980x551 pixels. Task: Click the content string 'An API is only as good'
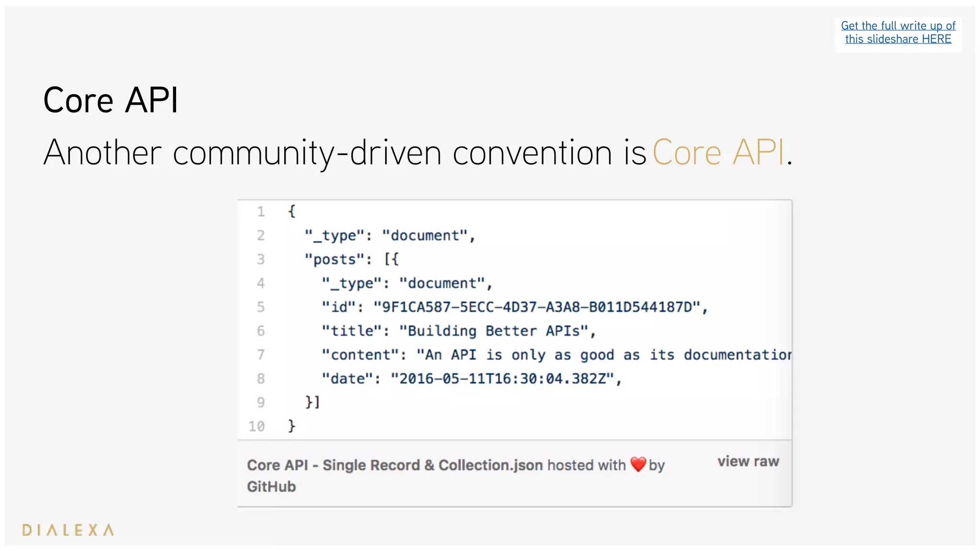click(x=520, y=355)
